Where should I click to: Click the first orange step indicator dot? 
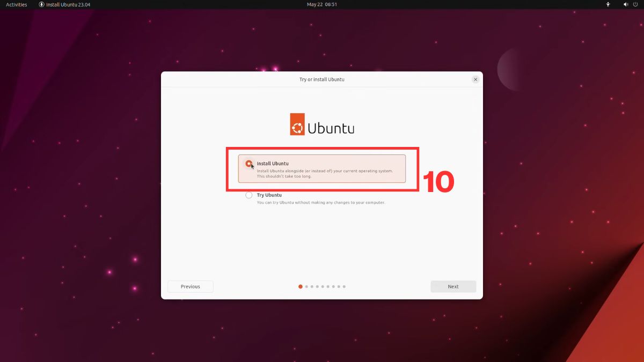300,286
